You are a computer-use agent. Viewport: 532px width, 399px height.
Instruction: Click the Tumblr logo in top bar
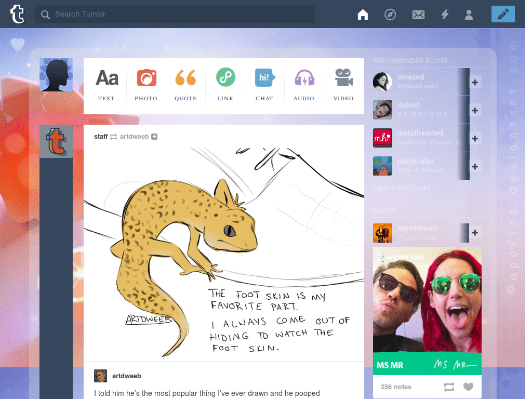pos(17,14)
